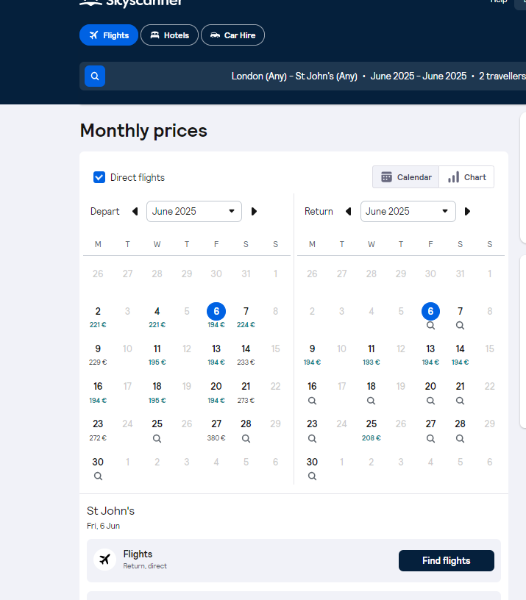
Task: Click the Skyscanner logo
Action: [x=130, y=3]
